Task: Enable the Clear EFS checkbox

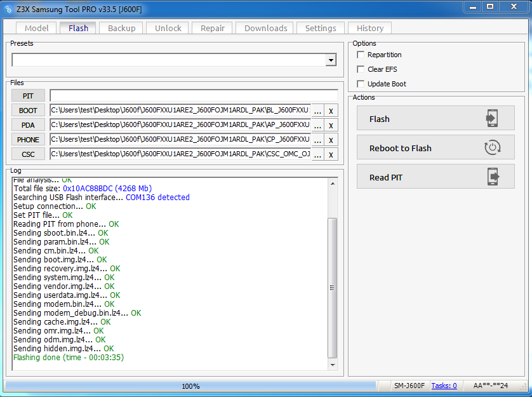Action: [x=361, y=69]
